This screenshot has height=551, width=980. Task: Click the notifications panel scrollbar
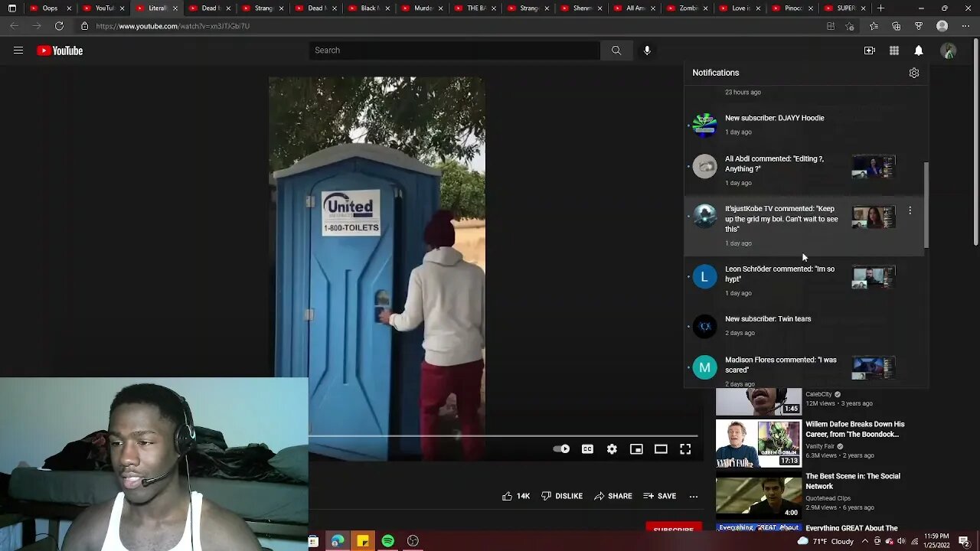pos(926,205)
